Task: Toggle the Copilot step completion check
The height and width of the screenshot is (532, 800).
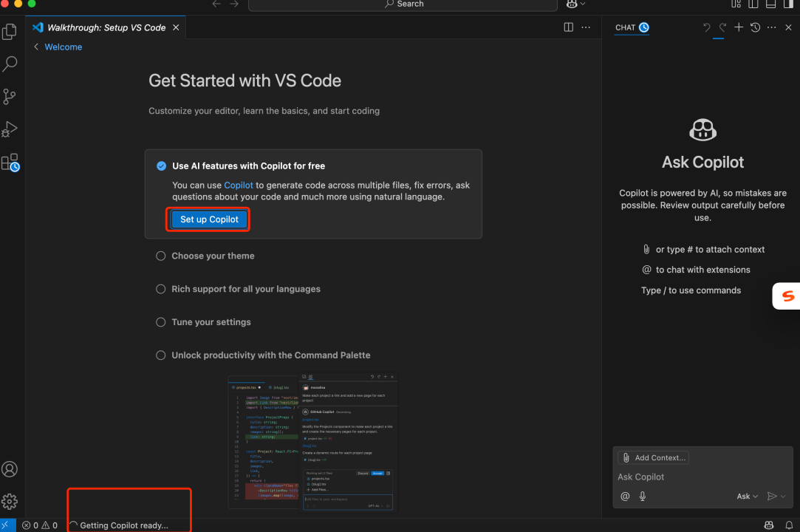Action: point(161,166)
